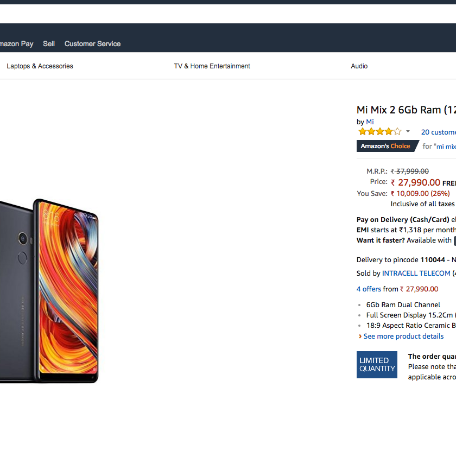
Task: Click the Amazon's Choice badge
Action: (x=386, y=146)
